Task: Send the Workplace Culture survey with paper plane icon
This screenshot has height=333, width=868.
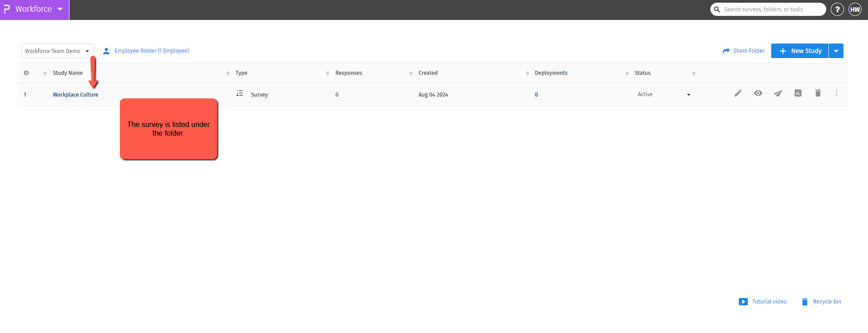Action: pyautogui.click(x=778, y=93)
